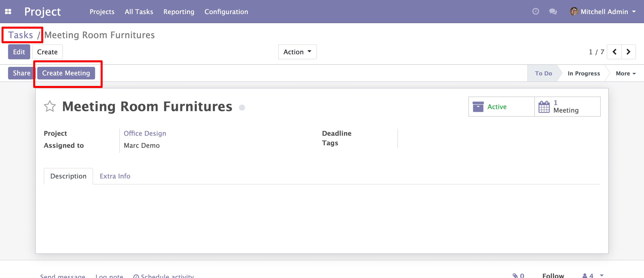Open the Reporting menu
This screenshot has height=278, width=644.
[179, 12]
